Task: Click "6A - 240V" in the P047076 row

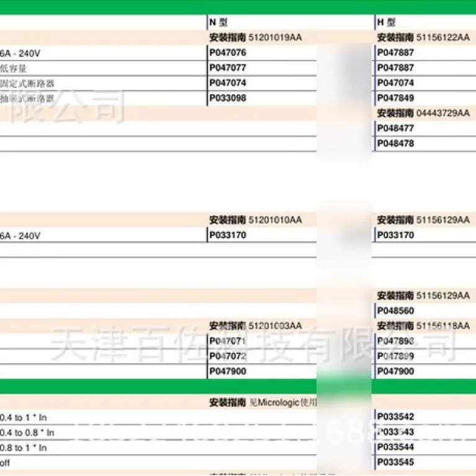Action: (20, 53)
